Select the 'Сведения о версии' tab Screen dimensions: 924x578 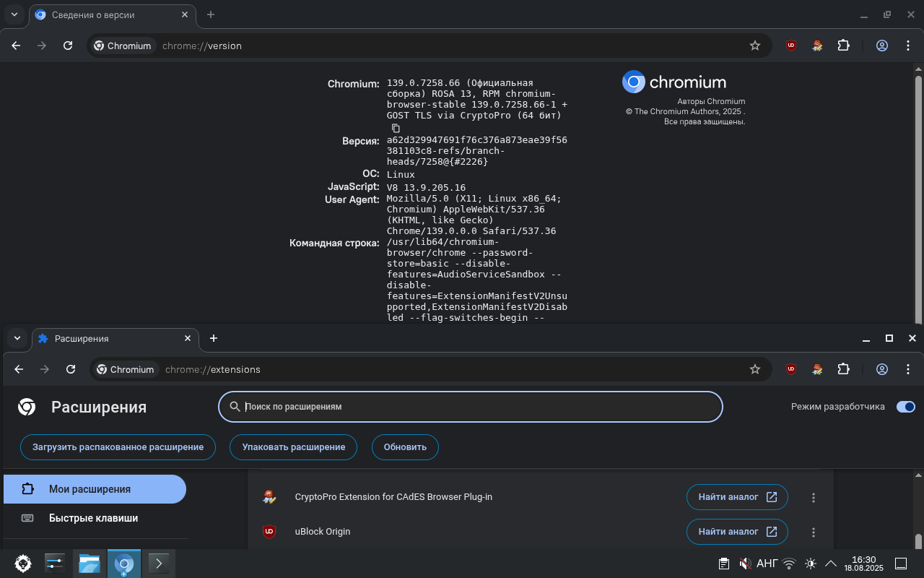(112, 14)
